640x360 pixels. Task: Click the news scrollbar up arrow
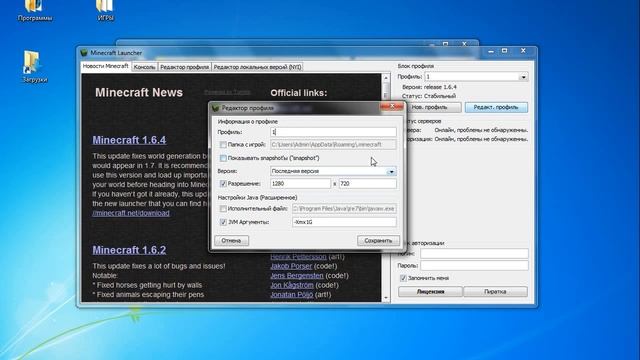[386, 78]
